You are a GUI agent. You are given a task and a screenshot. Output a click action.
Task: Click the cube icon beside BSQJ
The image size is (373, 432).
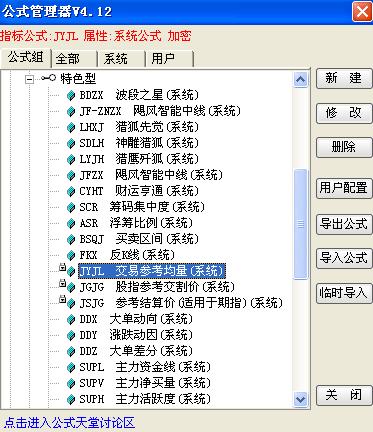click(71, 240)
